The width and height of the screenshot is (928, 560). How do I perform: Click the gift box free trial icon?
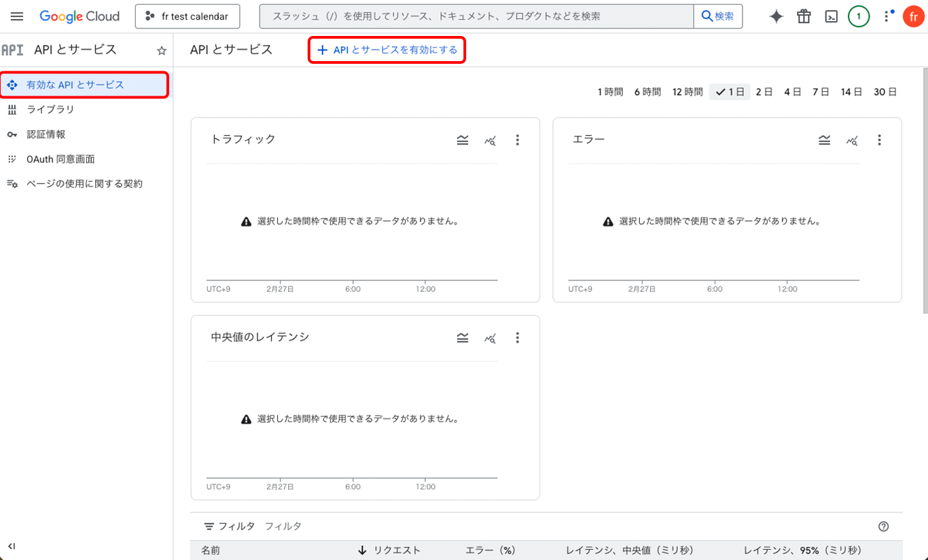804,17
